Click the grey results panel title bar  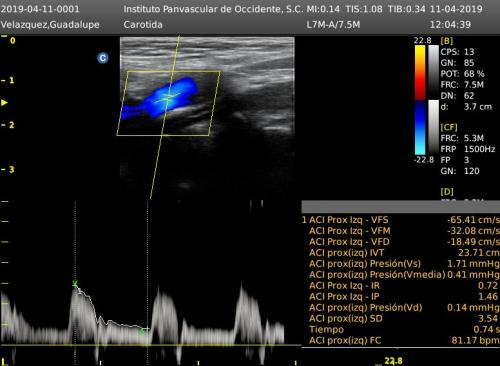click(401, 207)
